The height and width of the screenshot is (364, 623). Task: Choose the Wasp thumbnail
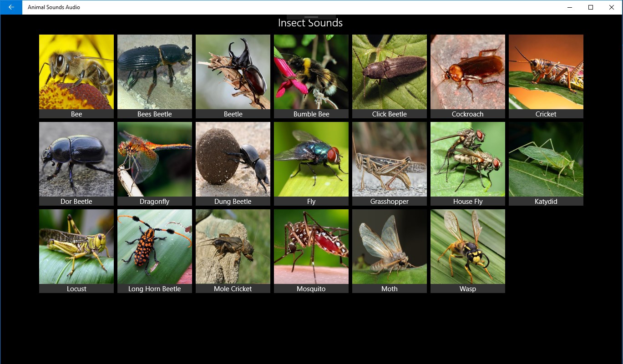click(x=468, y=247)
